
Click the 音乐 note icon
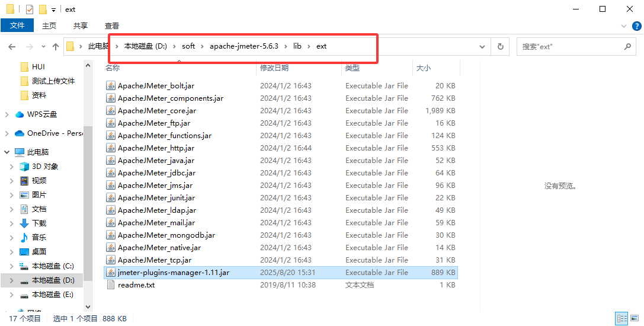click(x=24, y=237)
